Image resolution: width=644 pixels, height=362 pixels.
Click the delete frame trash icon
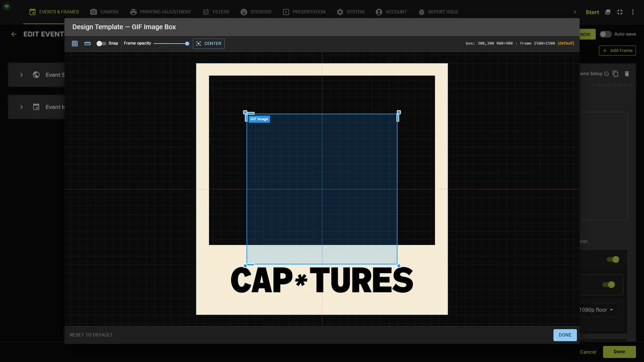[627, 74]
